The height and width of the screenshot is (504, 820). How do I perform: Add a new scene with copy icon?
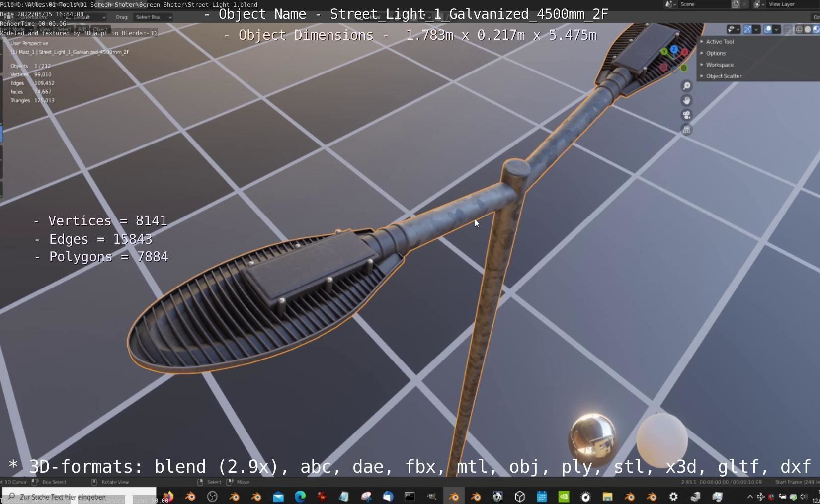(x=736, y=4)
